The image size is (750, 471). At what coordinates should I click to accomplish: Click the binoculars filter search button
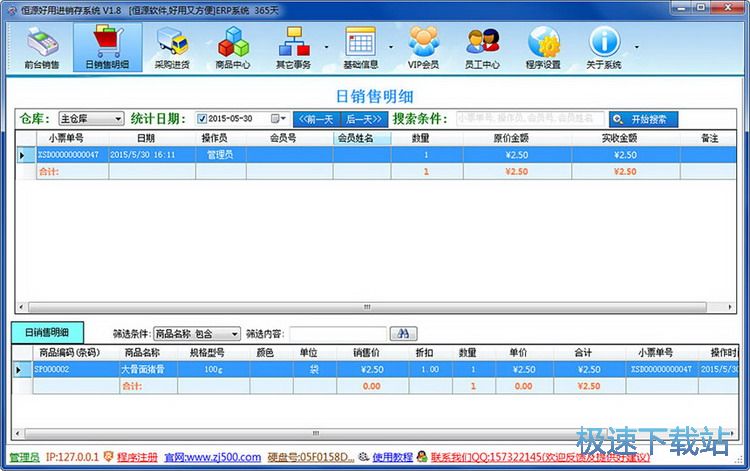point(403,334)
